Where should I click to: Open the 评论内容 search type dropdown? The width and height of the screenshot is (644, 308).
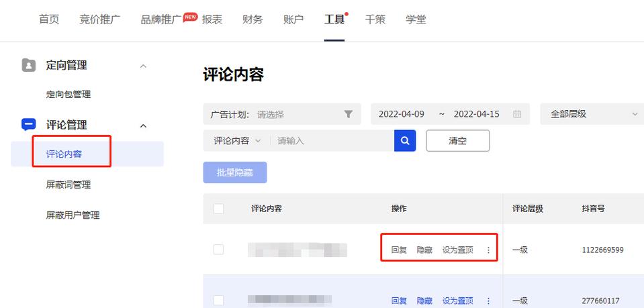point(237,141)
